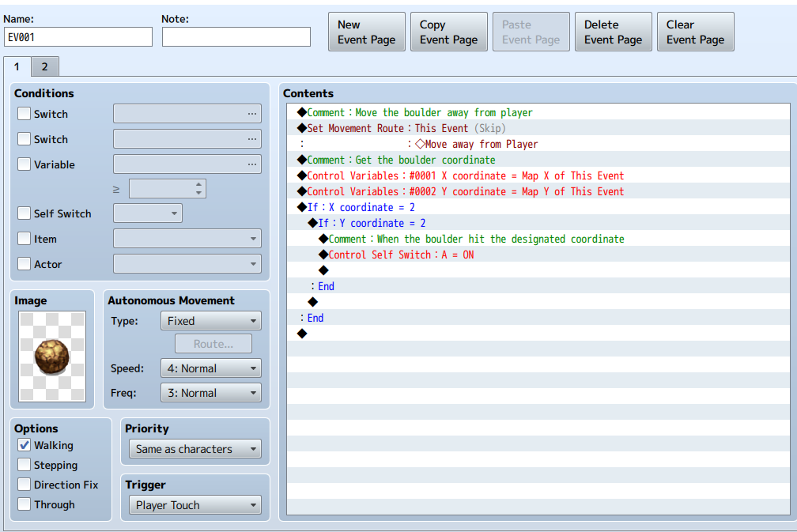The height and width of the screenshot is (532, 797).
Task: Open the Priority dropdown Same as characters
Action: point(195,449)
